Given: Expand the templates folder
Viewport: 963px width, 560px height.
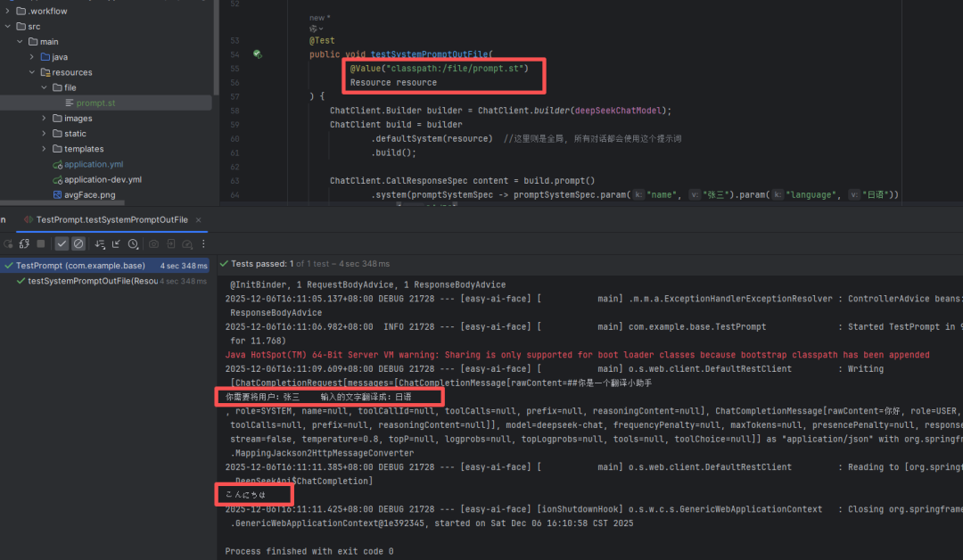Looking at the screenshot, I should tap(45, 149).
